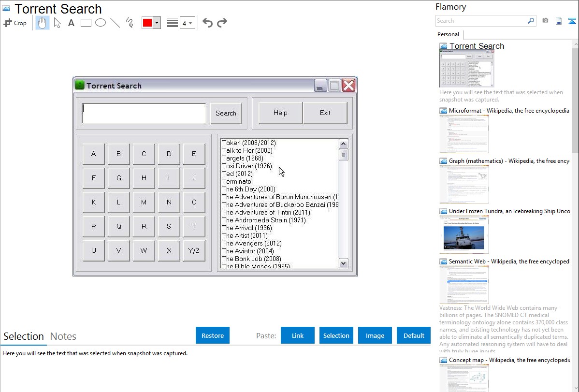This screenshot has width=579, height=392.
Task: Pick the ellipse shape tool
Action: pos(101,23)
